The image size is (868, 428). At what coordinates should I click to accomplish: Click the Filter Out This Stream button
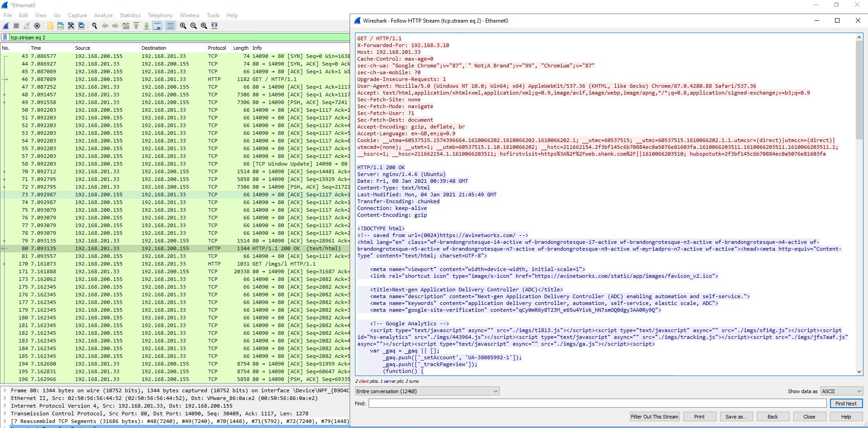tap(655, 417)
